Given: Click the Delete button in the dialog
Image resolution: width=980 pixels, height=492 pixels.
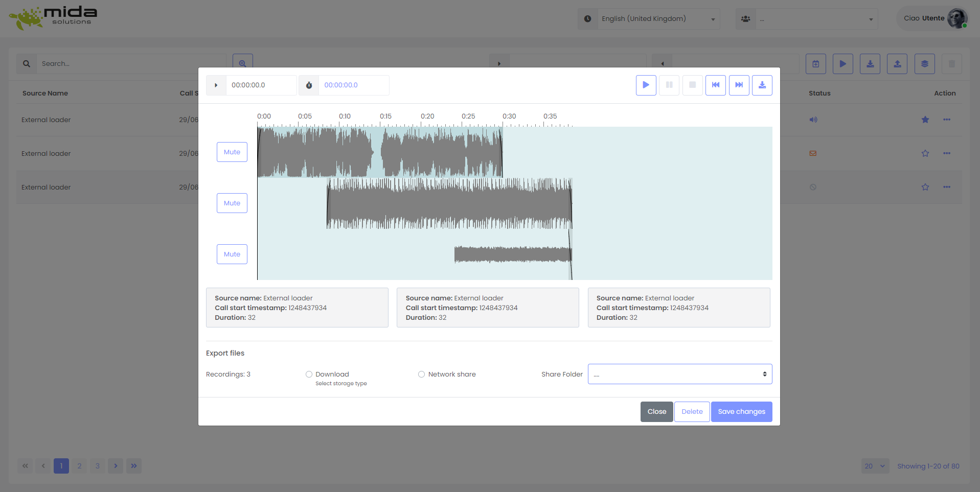Looking at the screenshot, I should click(692, 411).
